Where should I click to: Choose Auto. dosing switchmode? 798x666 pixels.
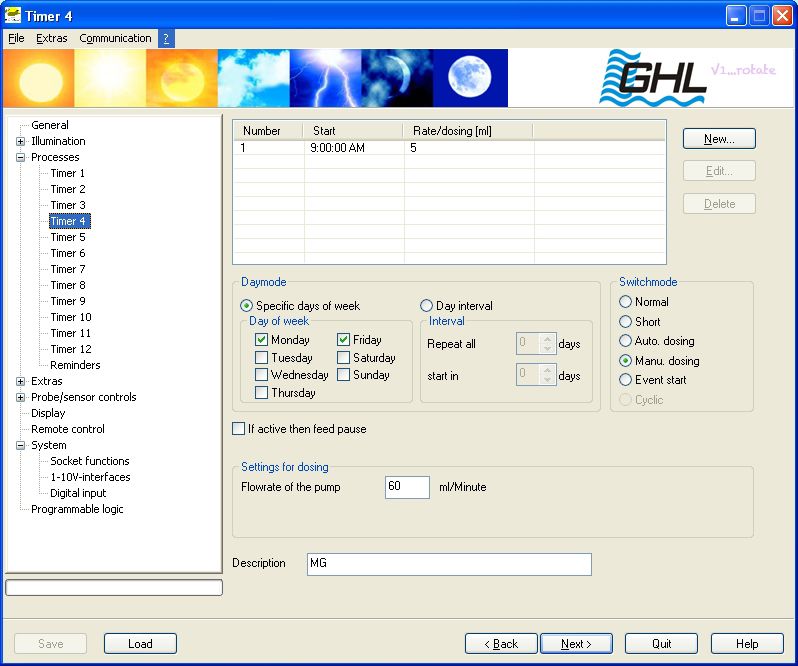[x=626, y=341]
